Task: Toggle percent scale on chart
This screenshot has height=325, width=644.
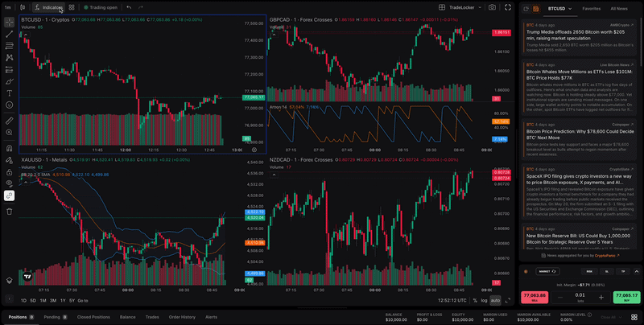Action: tap(475, 300)
